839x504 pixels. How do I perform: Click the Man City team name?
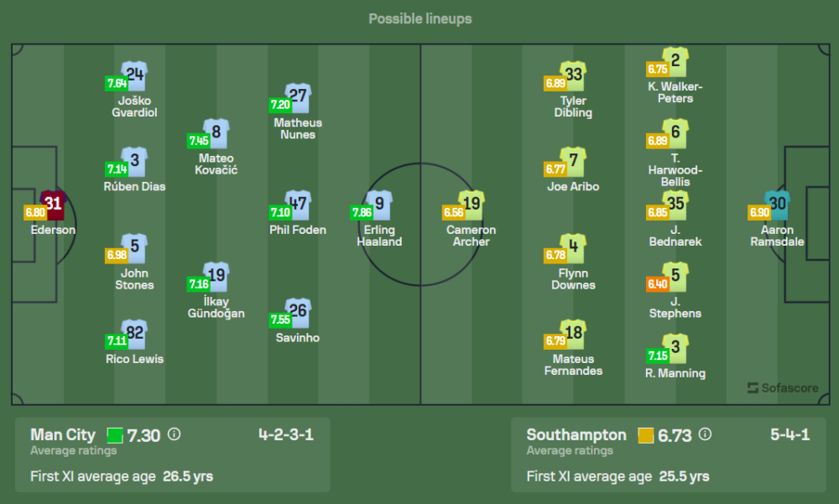[x=64, y=434]
